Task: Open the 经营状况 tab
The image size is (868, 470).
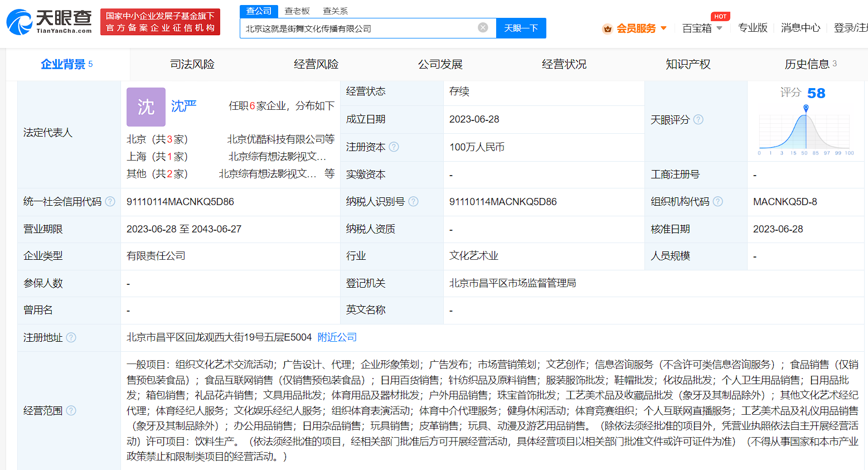Action: [564, 64]
